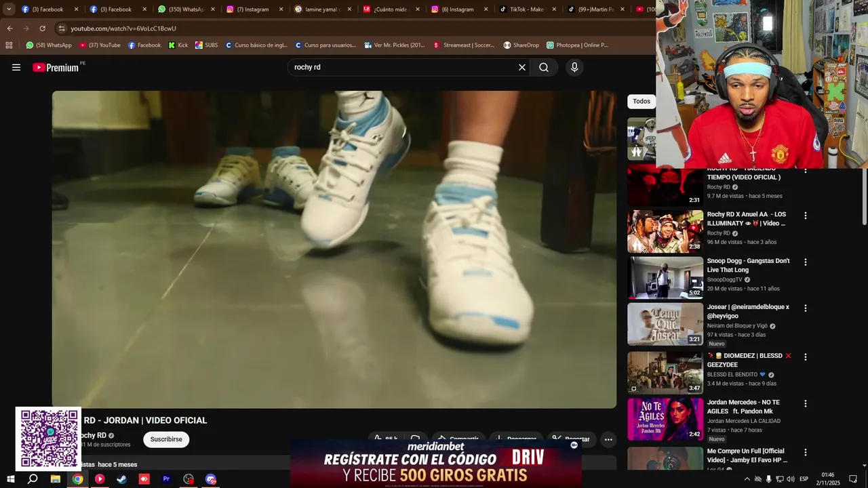Screen dimensions: 868x488
Task: Click the Suscribirse button
Action: coord(166,439)
